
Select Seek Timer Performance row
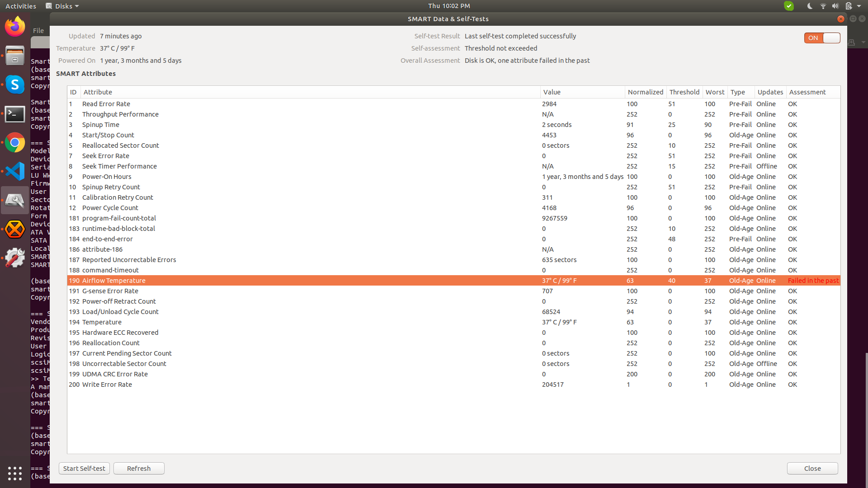pyautogui.click(x=454, y=166)
